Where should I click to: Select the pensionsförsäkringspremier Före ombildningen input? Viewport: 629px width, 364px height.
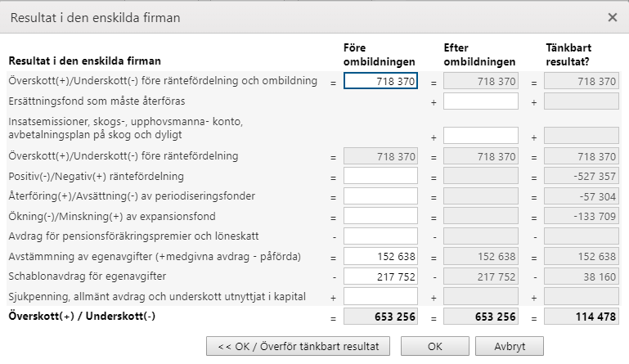380,236
